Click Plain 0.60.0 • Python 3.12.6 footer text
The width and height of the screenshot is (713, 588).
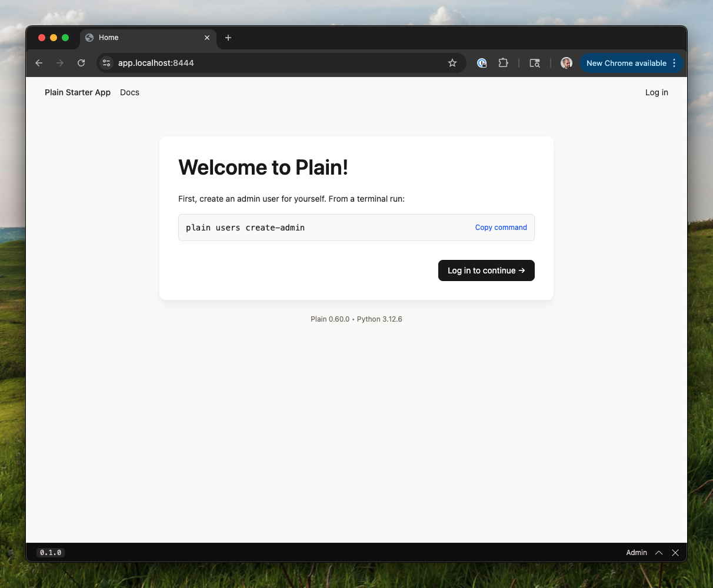coord(356,319)
